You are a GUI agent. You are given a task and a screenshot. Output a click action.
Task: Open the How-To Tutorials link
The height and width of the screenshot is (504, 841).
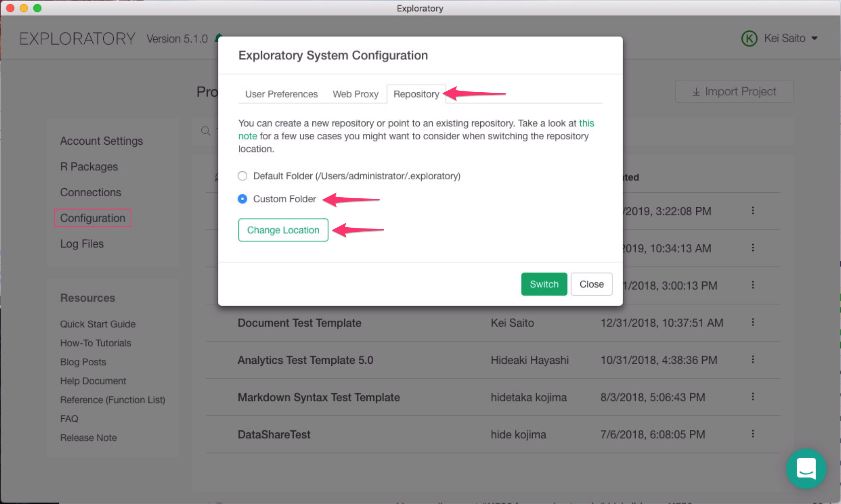coord(96,343)
